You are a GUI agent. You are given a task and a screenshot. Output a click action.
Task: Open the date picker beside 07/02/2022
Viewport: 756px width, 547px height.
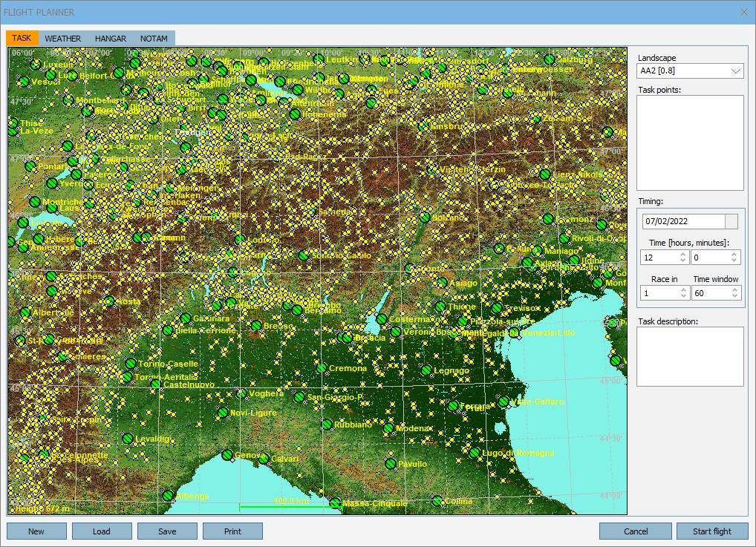[x=731, y=221]
